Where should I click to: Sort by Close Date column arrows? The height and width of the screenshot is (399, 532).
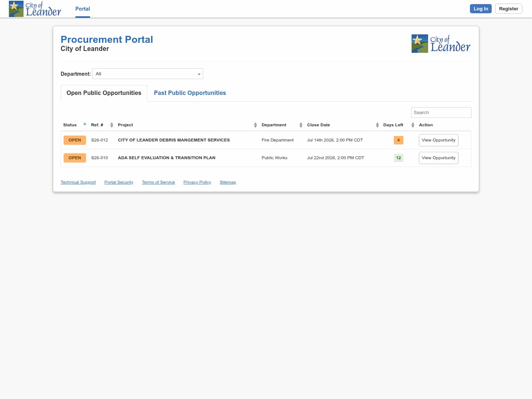pos(377,125)
